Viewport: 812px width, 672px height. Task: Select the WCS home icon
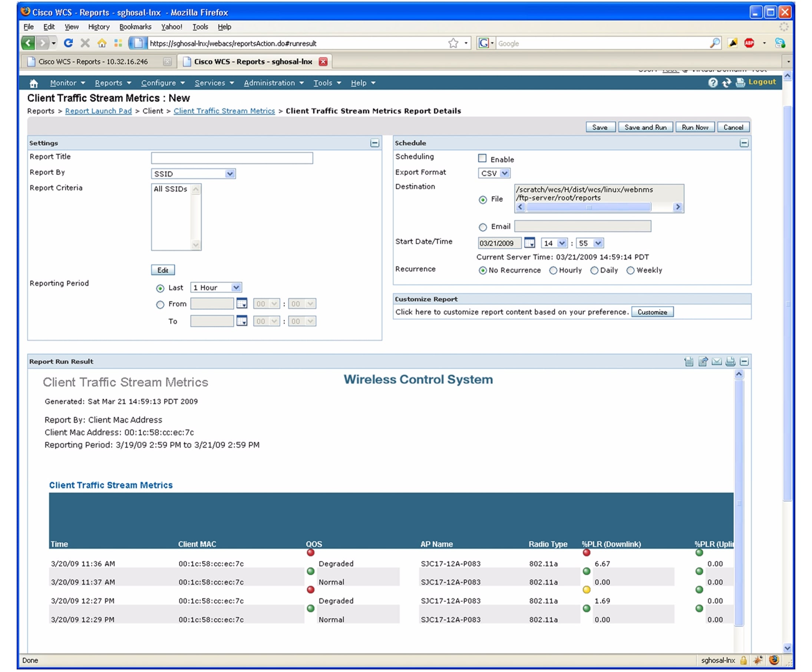point(34,83)
